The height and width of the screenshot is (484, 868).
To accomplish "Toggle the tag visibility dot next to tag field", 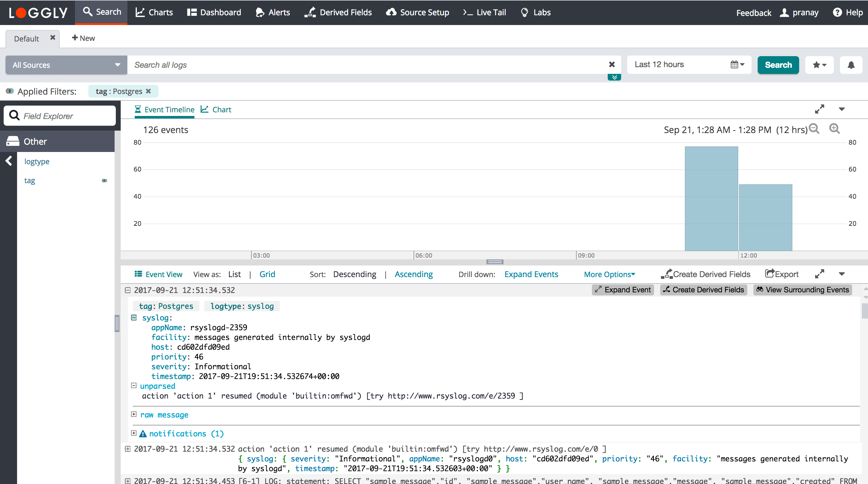I will (104, 179).
